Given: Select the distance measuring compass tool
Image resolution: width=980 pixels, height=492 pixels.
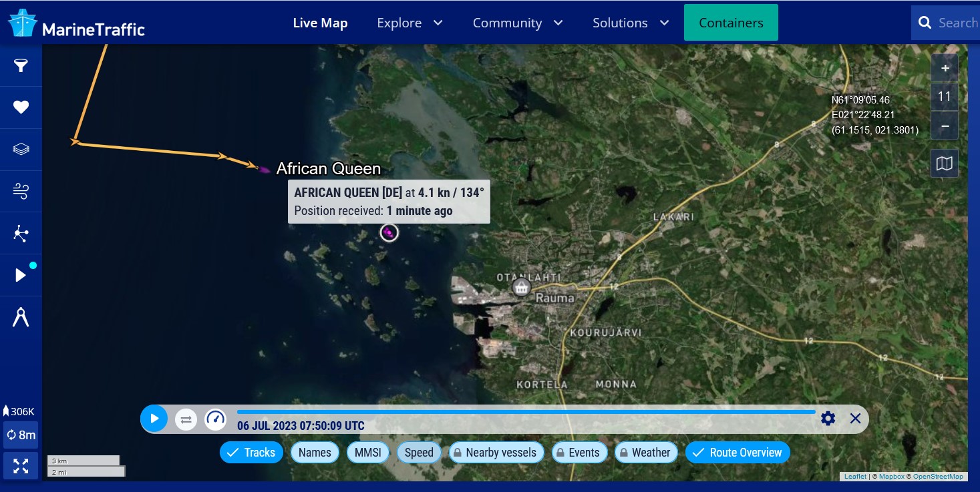Looking at the screenshot, I should 21,317.
